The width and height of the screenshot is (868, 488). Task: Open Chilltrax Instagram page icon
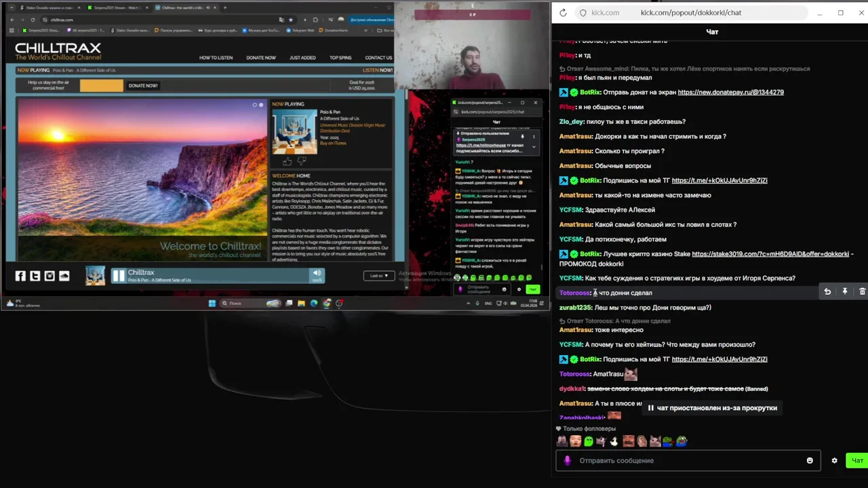click(x=50, y=276)
